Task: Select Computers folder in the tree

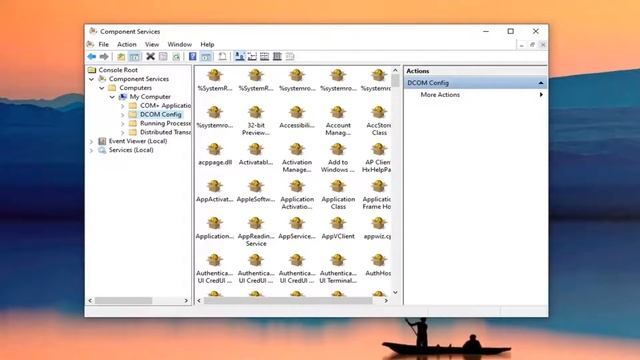Action: (136, 88)
